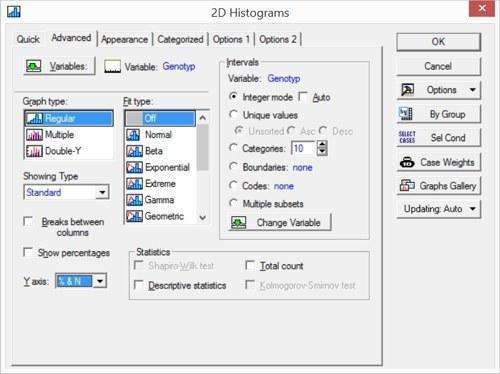Screen dimensions: 500x374
Task: Click the Categories number input field
Action: tap(303, 148)
